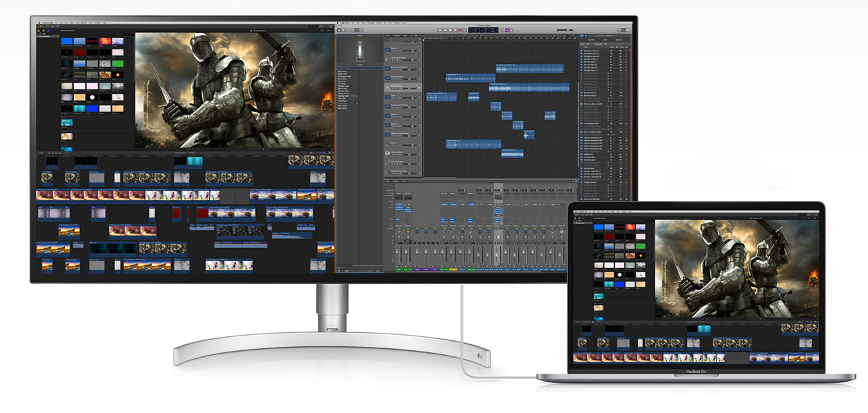Open the Library button in Logic's control bar
The height and width of the screenshot is (413, 868).
[339, 30]
